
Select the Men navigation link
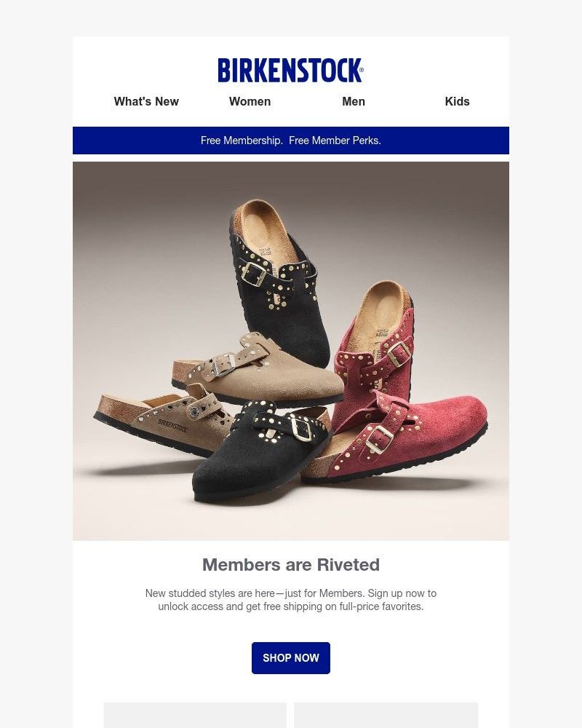point(354,102)
